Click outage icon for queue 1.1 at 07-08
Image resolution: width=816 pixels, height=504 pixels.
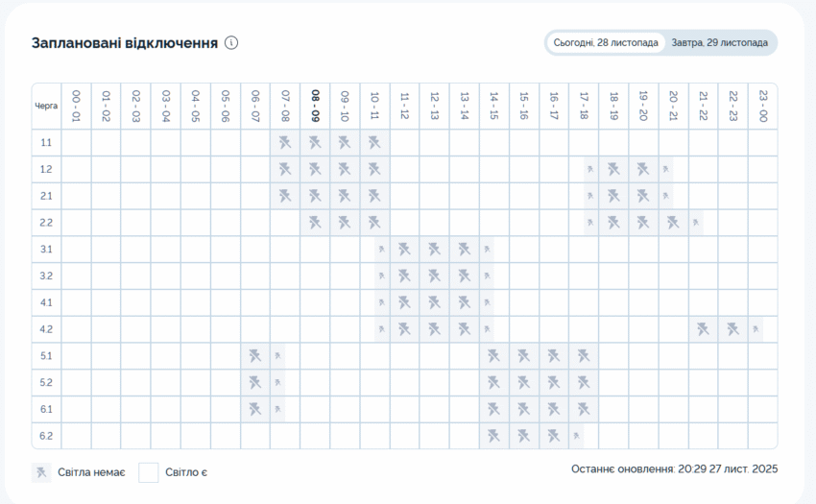tap(285, 143)
